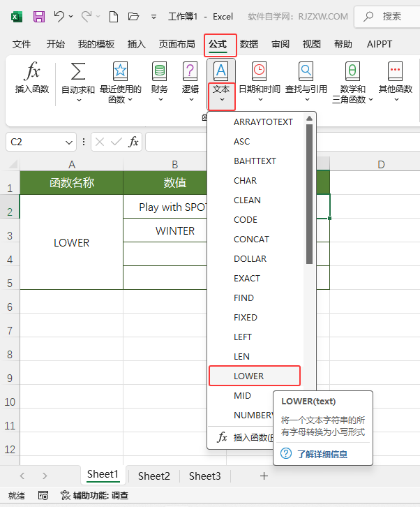The width and height of the screenshot is (420, 507).
Task: Click the 插入函数 fx ribbon button
Action: (32, 78)
